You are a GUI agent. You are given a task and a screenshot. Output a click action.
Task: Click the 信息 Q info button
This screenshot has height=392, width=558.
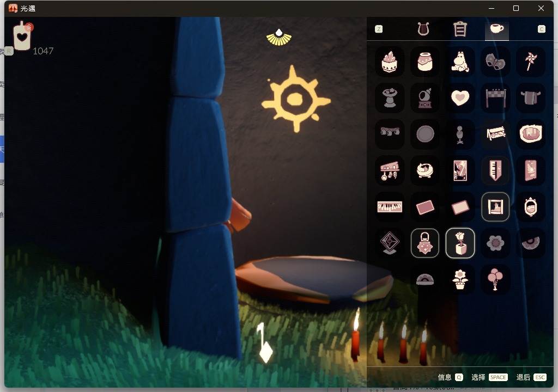coord(450,377)
